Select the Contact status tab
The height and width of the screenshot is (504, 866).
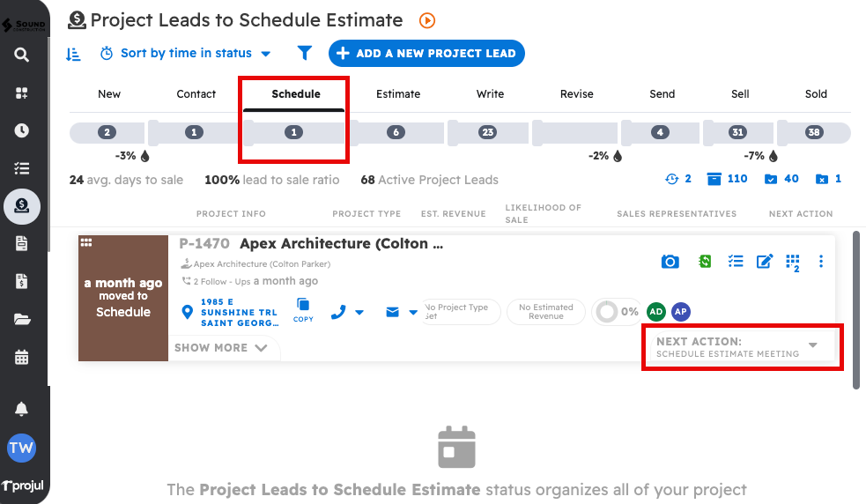pos(196,94)
